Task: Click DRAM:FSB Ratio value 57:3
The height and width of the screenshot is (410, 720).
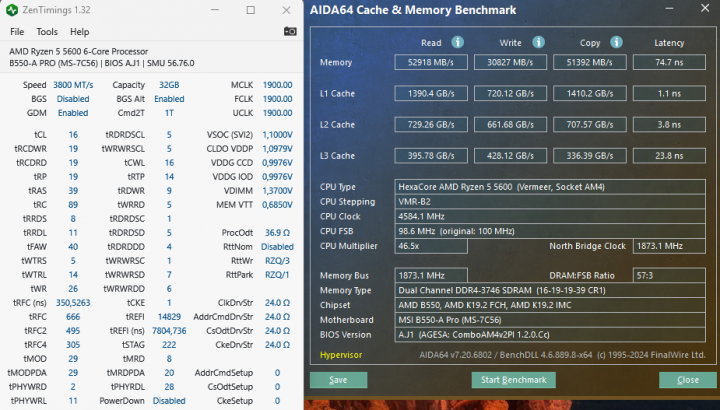Action: (669, 275)
